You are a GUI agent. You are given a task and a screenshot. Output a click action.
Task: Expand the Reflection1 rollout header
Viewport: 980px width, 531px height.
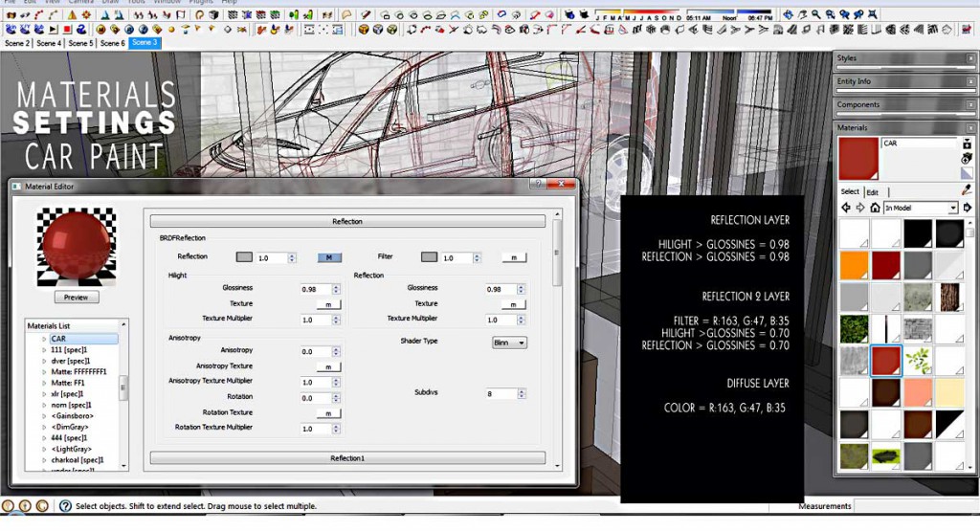(x=347, y=458)
